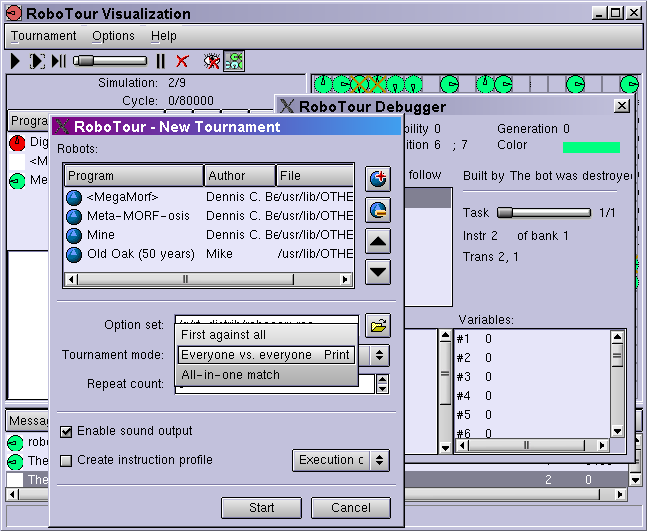Select the Old Oak (50 years) row

[x=209, y=254]
